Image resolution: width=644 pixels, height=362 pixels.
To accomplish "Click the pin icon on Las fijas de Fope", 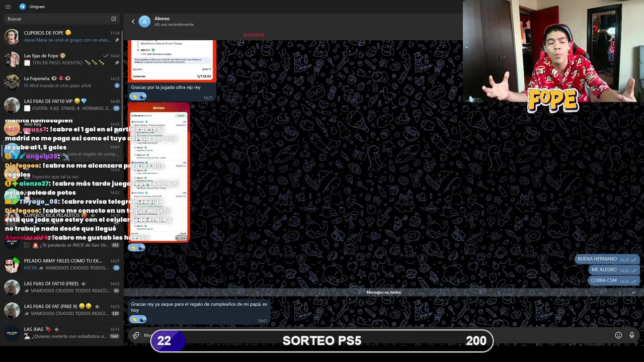I will click(117, 63).
